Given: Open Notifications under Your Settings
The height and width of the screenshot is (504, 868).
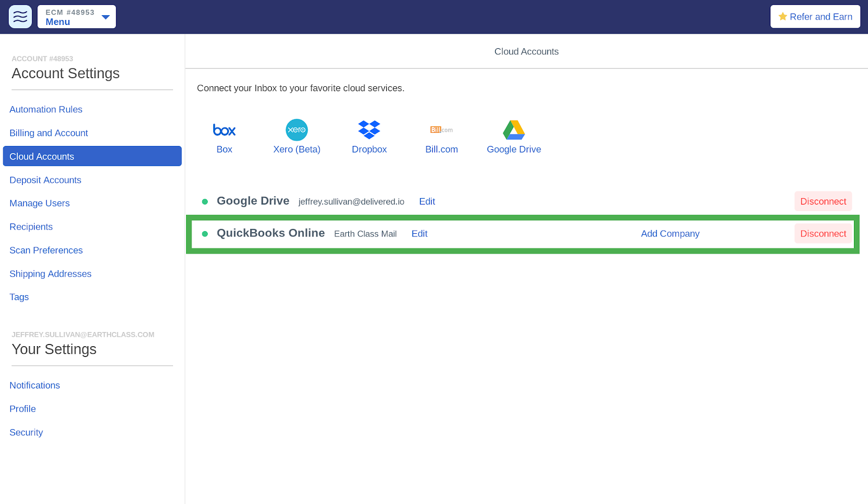Looking at the screenshot, I should coord(35,385).
